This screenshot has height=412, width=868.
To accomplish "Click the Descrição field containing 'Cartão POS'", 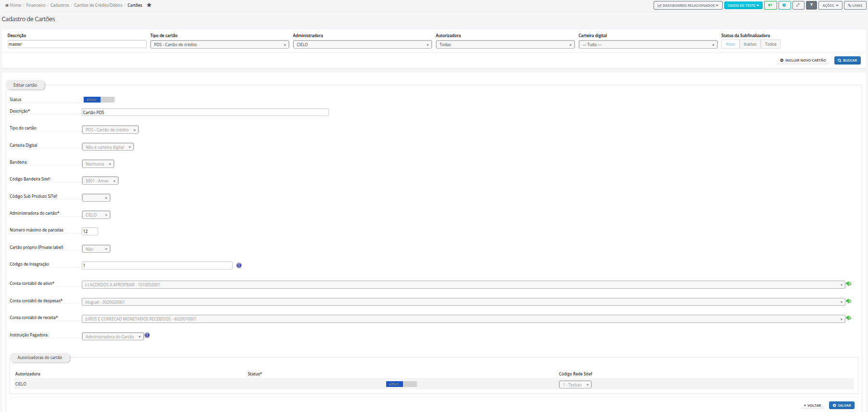I will pyautogui.click(x=205, y=112).
